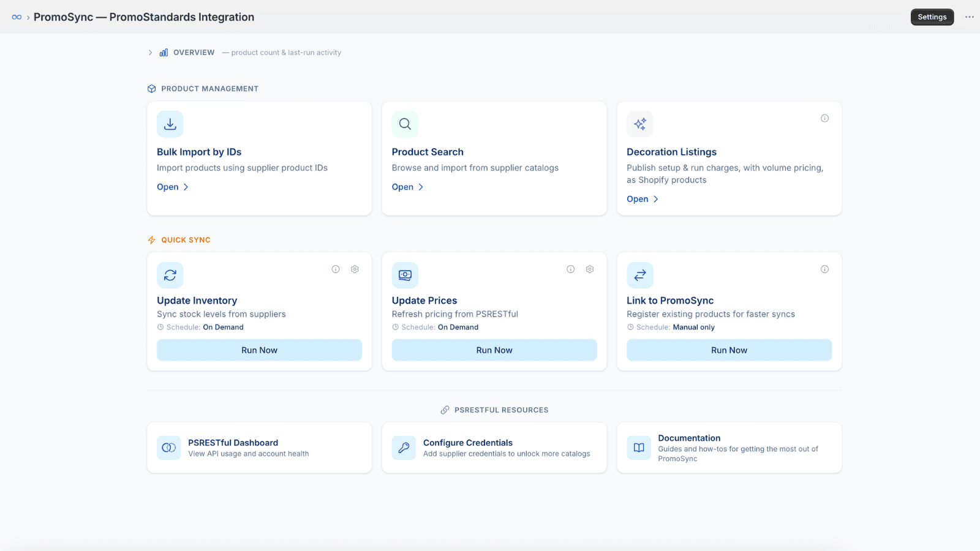Expand the Overview section chevron
The height and width of the screenshot is (551, 980).
[150, 53]
